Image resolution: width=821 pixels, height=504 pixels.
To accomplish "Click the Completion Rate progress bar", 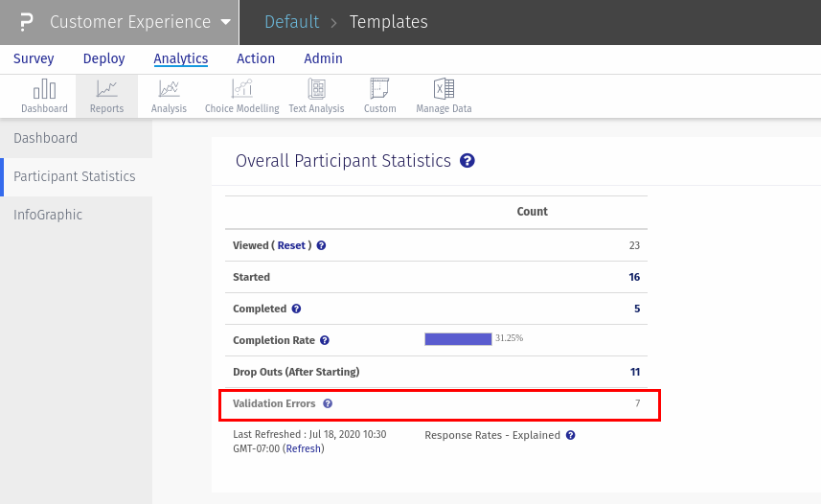I will coord(458,339).
